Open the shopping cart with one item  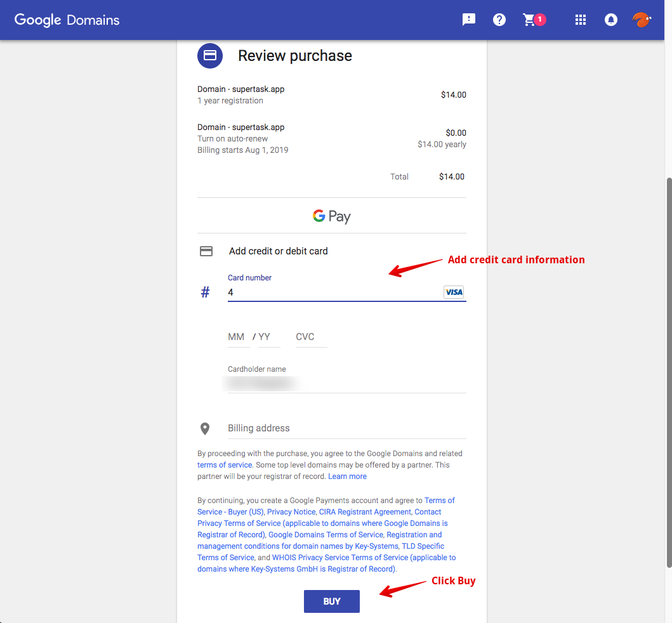point(534,20)
